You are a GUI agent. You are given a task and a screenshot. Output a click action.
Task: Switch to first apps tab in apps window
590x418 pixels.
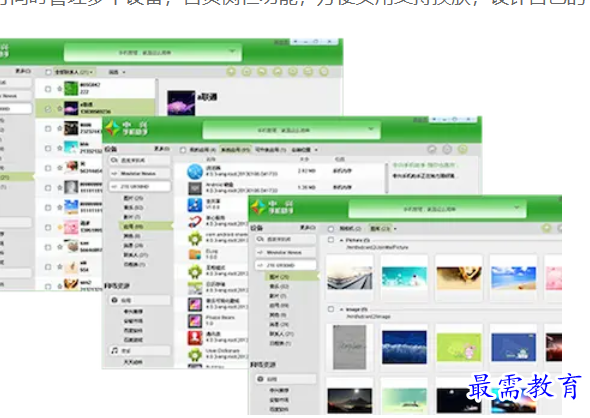pyautogui.click(x=202, y=150)
